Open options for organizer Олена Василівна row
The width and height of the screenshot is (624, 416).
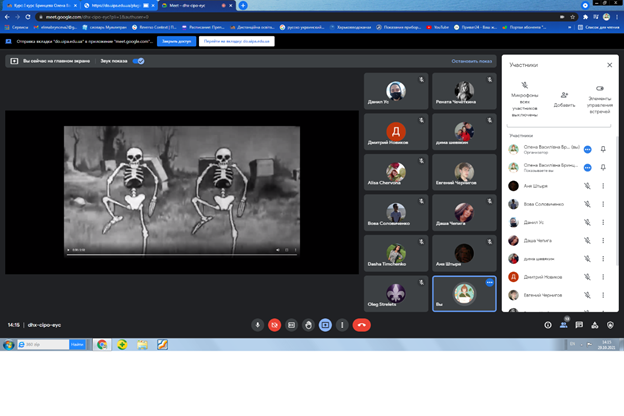pos(587,149)
